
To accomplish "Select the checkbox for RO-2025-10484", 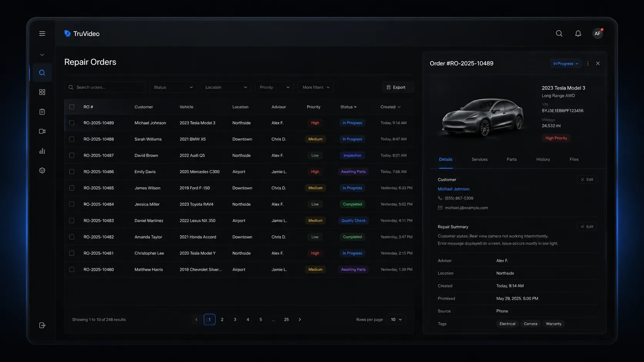I will point(72,204).
